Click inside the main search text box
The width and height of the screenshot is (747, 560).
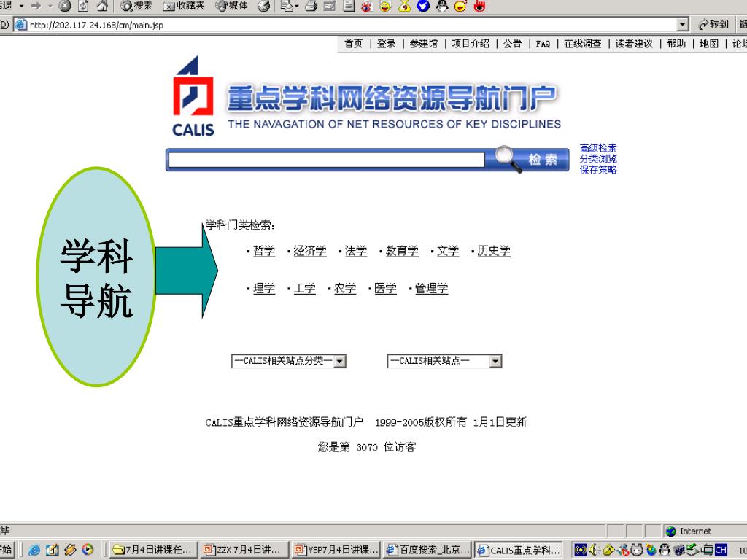tap(326, 160)
